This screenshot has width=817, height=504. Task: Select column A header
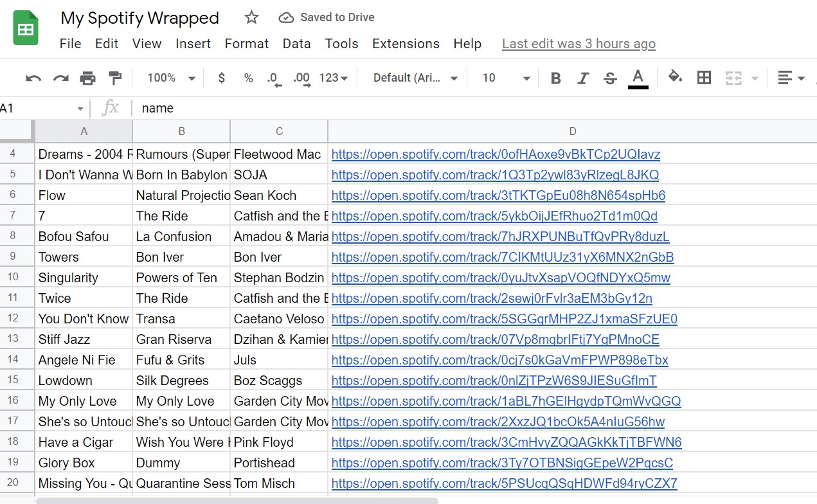click(84, 131)
